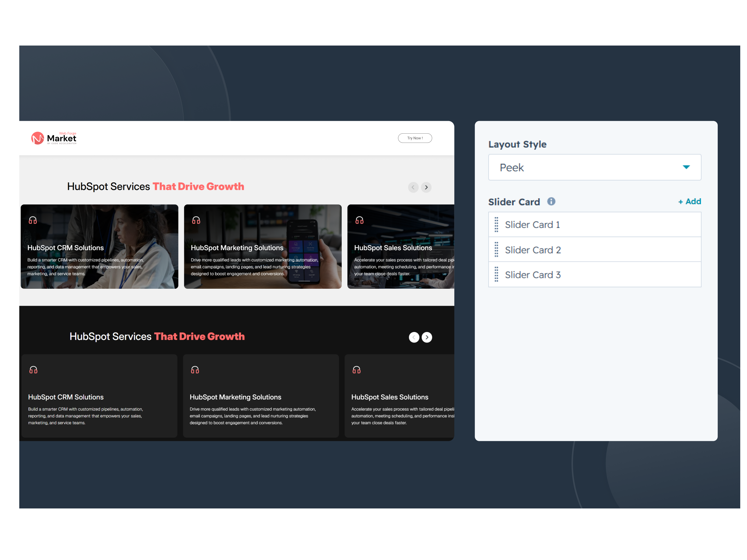
Task: Click the Layout Style label
Action: click(517, 144)
